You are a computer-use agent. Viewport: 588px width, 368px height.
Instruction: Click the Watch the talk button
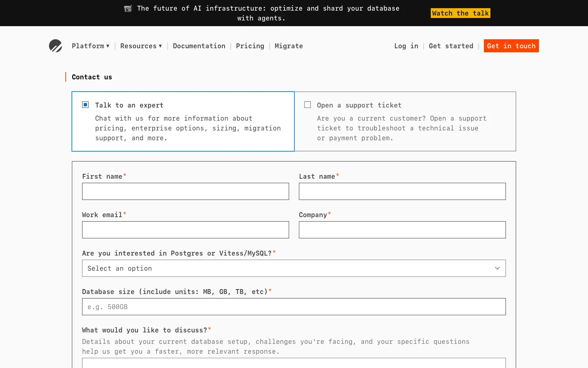(x=461, y=13)
